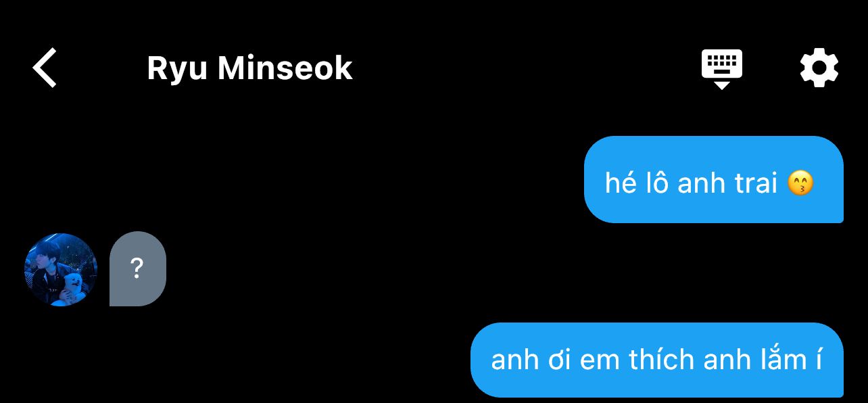868x403 pixels.
Task: Toggle the on-screen keyboard icon
Action: click(x=721, y=69)
